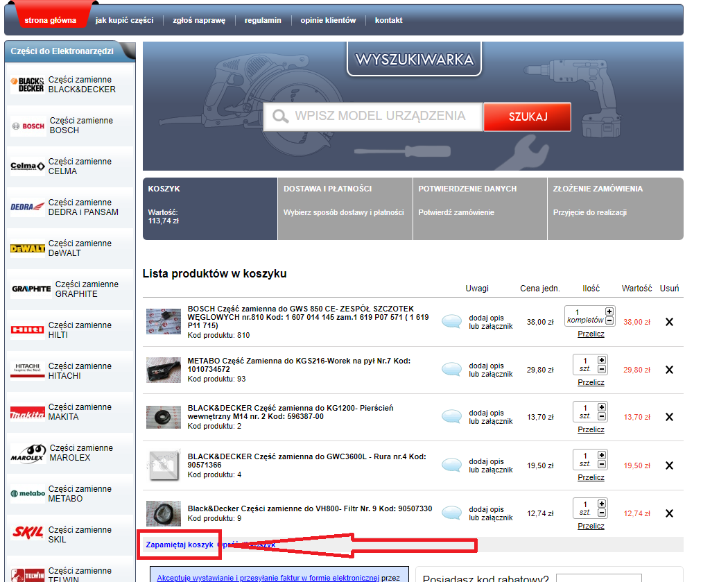Increase quantity of VH800 Filtr item
This screenshot has height=582, width=728.
click(602, 504)
